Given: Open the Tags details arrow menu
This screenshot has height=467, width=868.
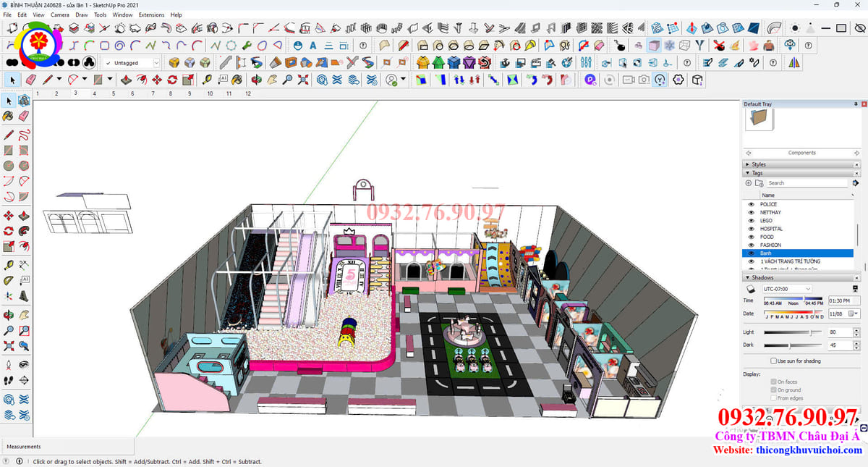Looking at the screenshot, I should click(x=856, y=183).
